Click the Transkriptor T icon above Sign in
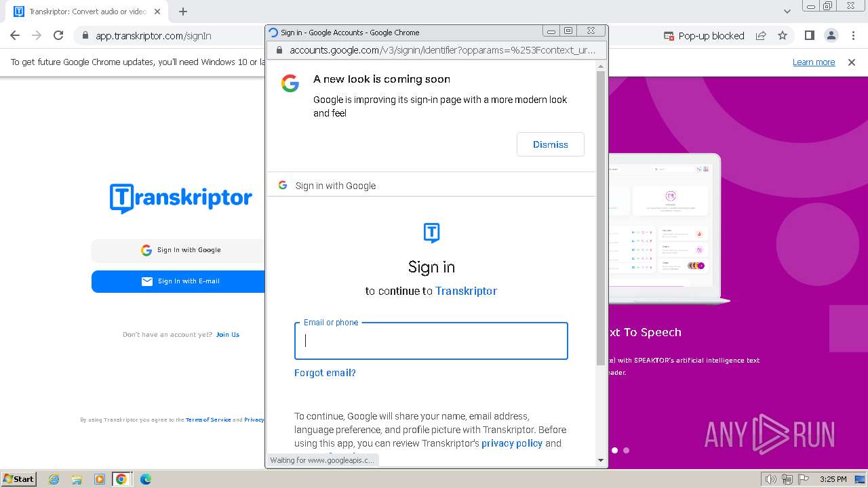Viewport: 868px width, 488px height. tap(431, 232)
